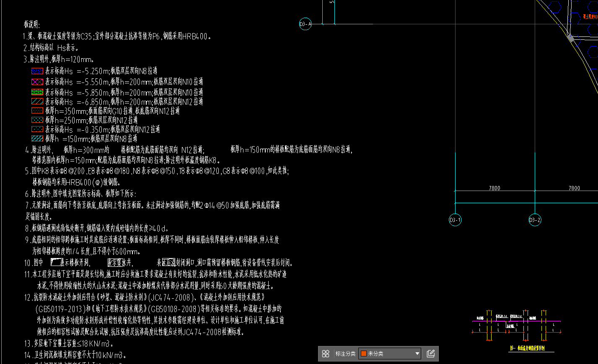598x364 pixels.
Task: Click the slab opening symbol in note 10
Action: (x=57, y=262)
